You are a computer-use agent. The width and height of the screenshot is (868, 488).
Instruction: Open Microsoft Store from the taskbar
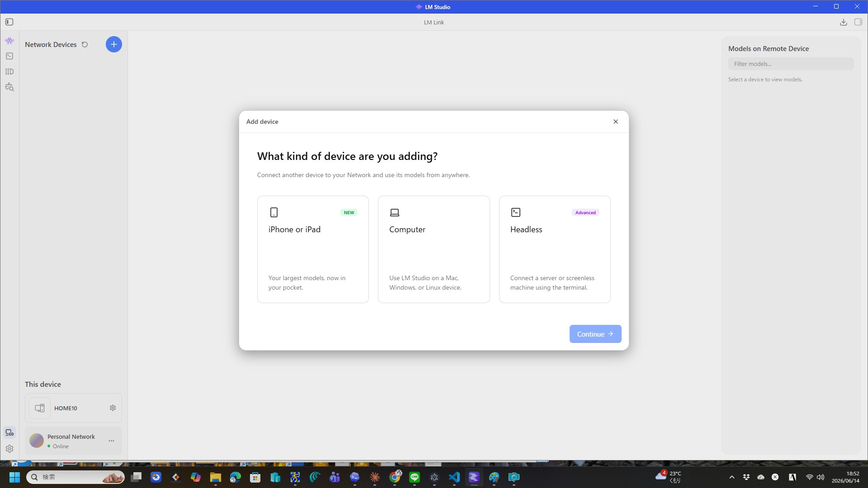(255, 477)
